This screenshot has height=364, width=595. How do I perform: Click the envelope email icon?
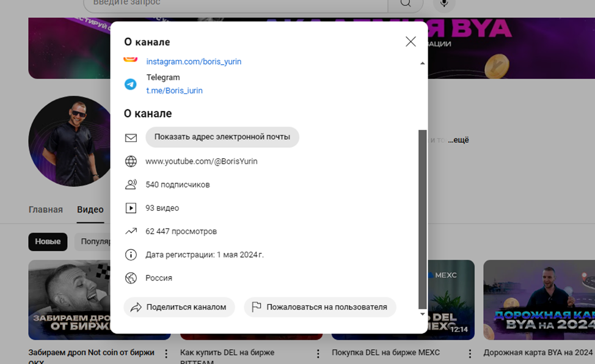131,138
